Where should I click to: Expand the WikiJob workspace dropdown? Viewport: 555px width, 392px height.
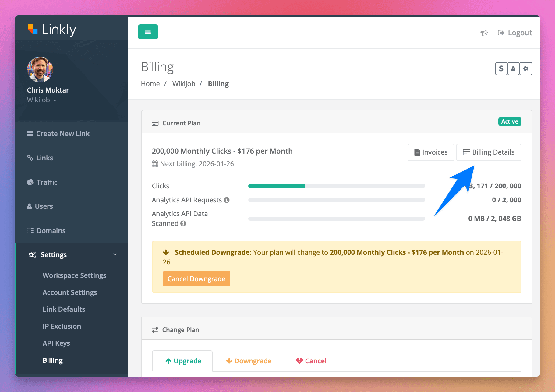tap(42, 100)
